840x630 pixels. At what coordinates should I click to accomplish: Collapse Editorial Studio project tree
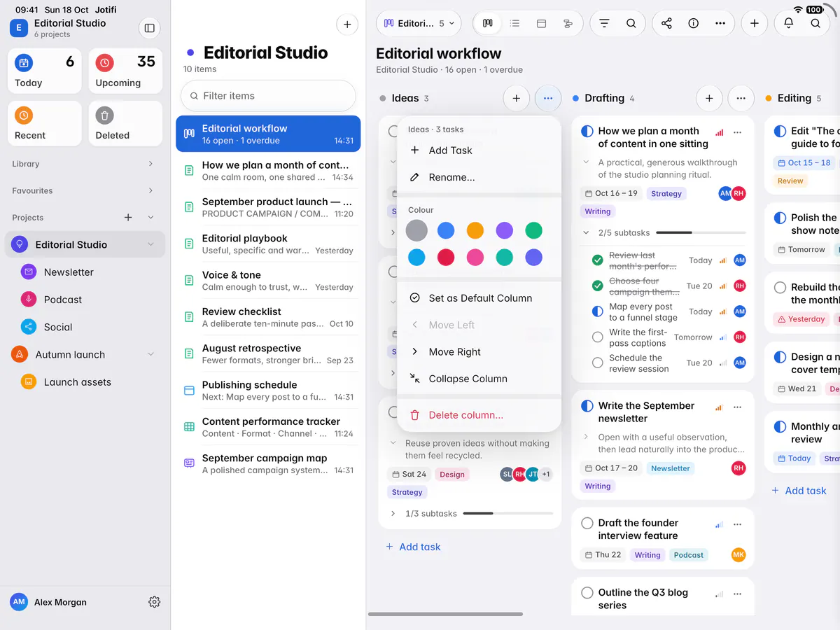click(x=150, y=244)
